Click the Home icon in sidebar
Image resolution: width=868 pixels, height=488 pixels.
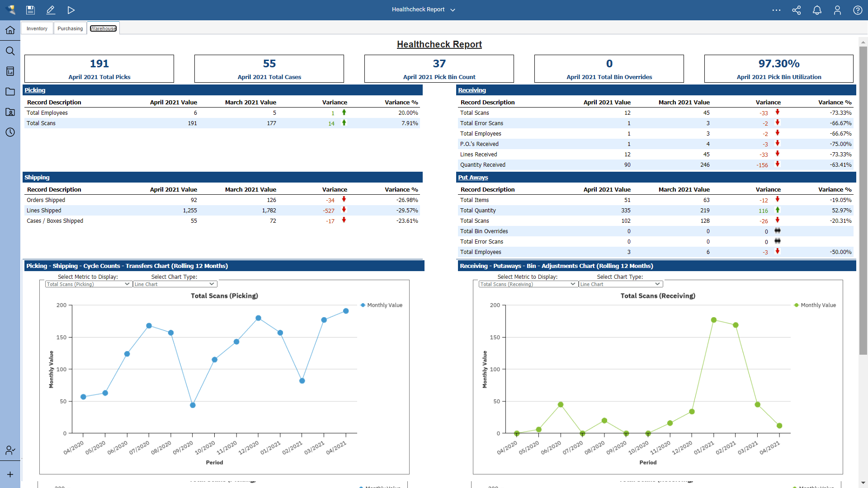(10, 30)
